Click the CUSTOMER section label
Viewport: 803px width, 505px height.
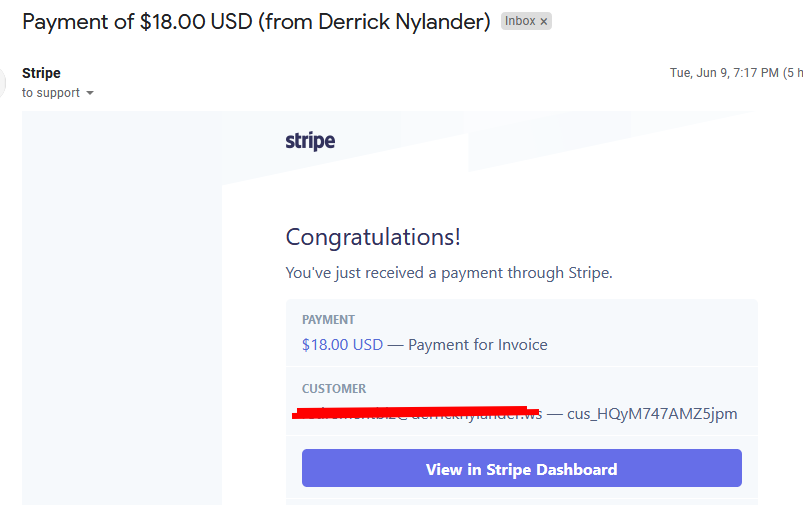tap(334, 389)
